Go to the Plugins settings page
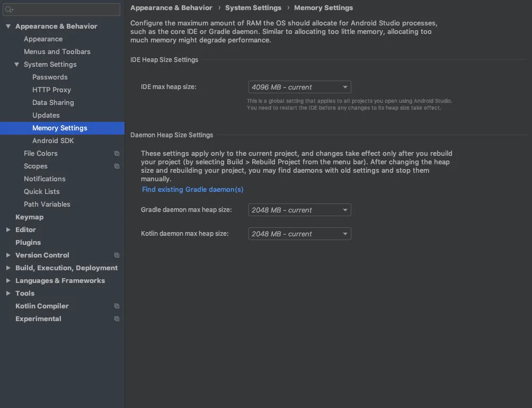This screenshot has width=532, height=408. (28, 243)
